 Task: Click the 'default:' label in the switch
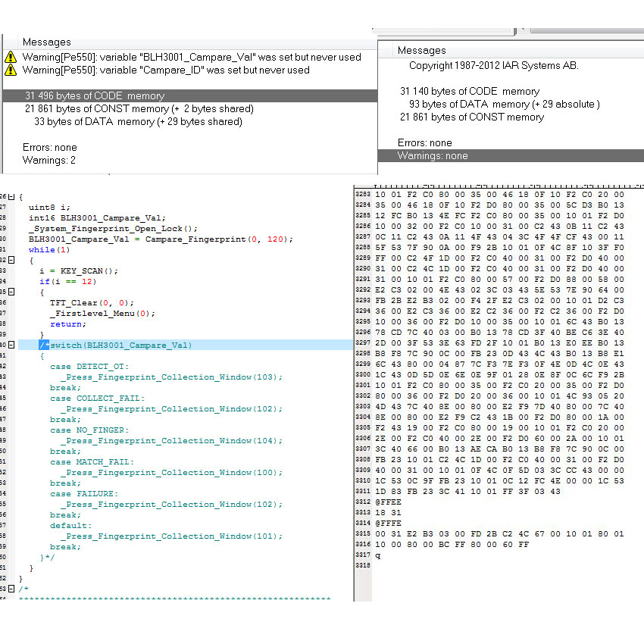[70, 526]
